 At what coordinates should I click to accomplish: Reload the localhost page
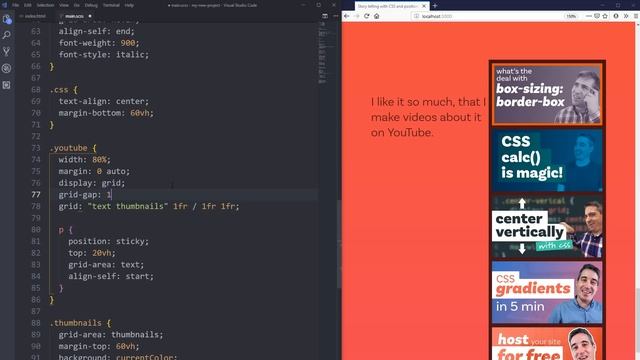pos(367,16)
